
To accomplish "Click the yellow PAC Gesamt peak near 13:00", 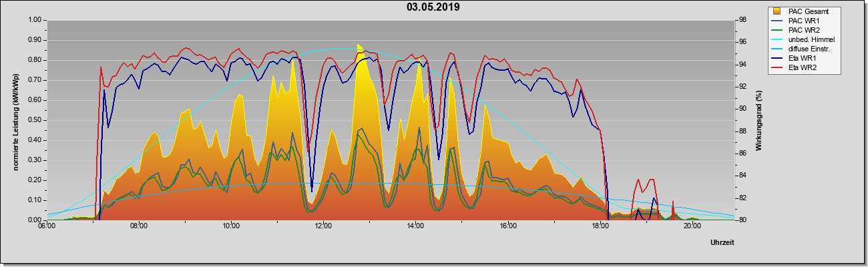I will click(359, 47).
